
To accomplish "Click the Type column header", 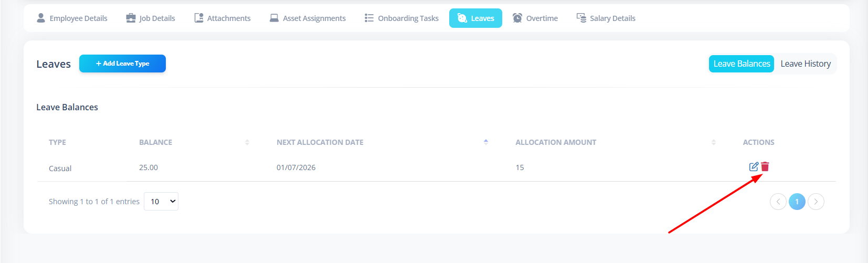I will tap(57, 142).
